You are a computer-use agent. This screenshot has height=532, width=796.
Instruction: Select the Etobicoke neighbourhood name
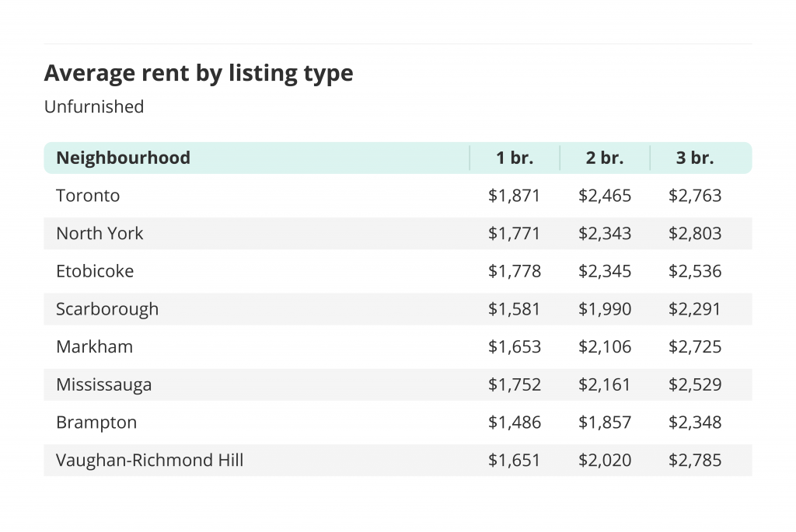tap(95, 271)
